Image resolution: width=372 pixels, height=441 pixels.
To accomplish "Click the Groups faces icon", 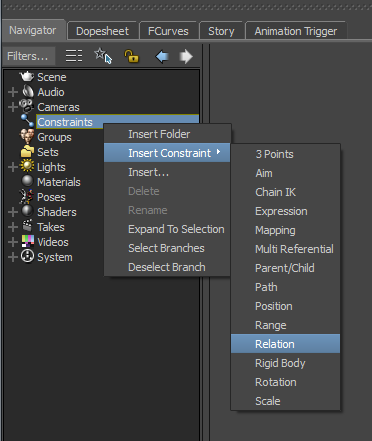I will (27, 136).
